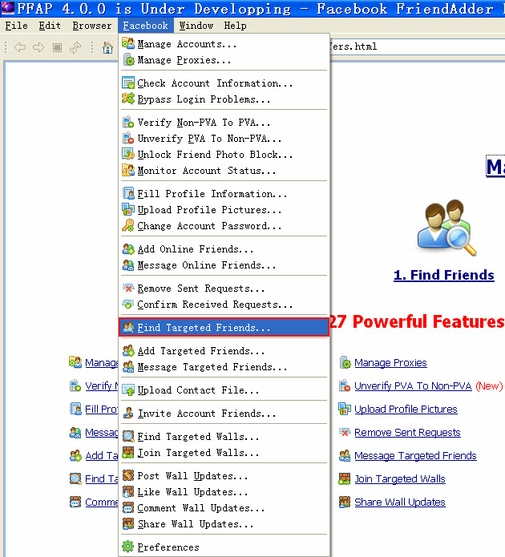Open the '1. Find Friends' link
This screenshot has width=505, height=557.
(x=444, y=275)
